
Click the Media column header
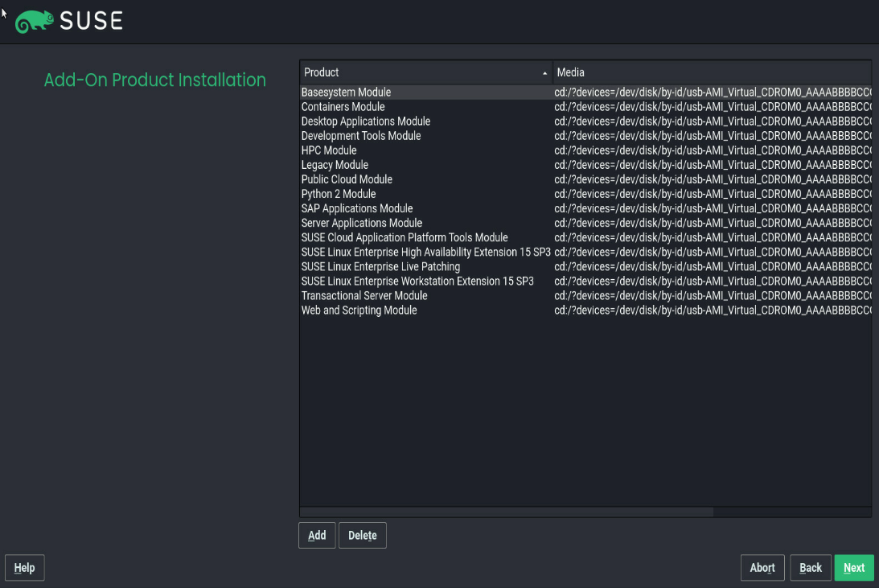click(x=712, y=72)
